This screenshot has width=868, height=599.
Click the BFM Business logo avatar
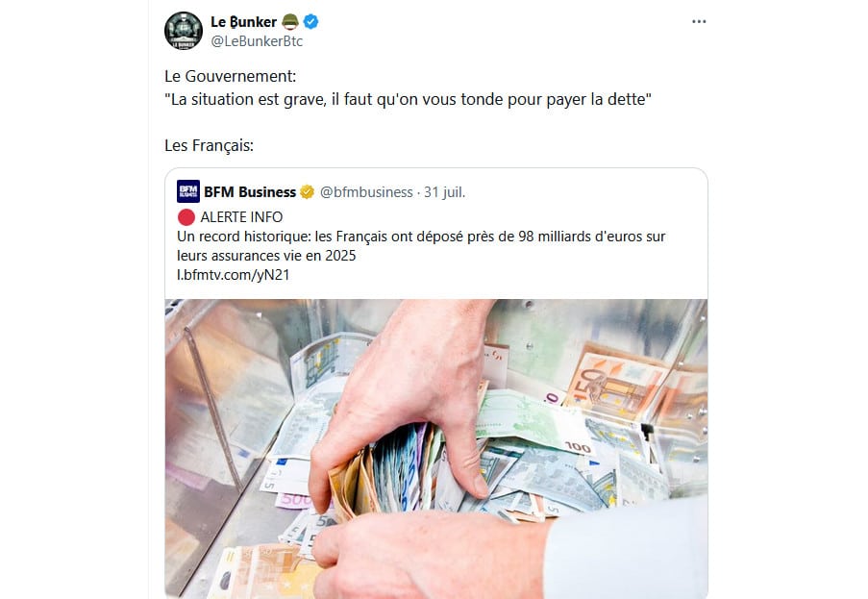coord(188,191)
